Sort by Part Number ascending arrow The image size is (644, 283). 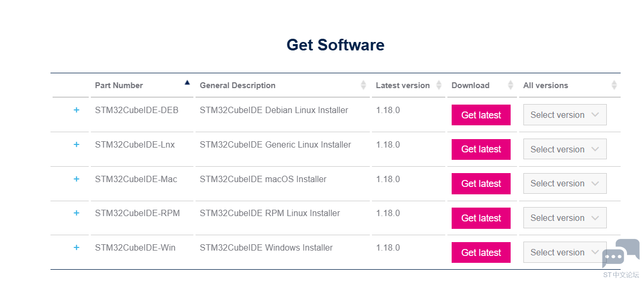click(187, 82)
